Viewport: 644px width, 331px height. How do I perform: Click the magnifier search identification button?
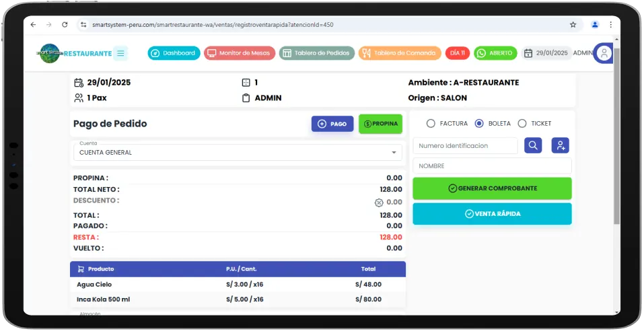point(533,145)
